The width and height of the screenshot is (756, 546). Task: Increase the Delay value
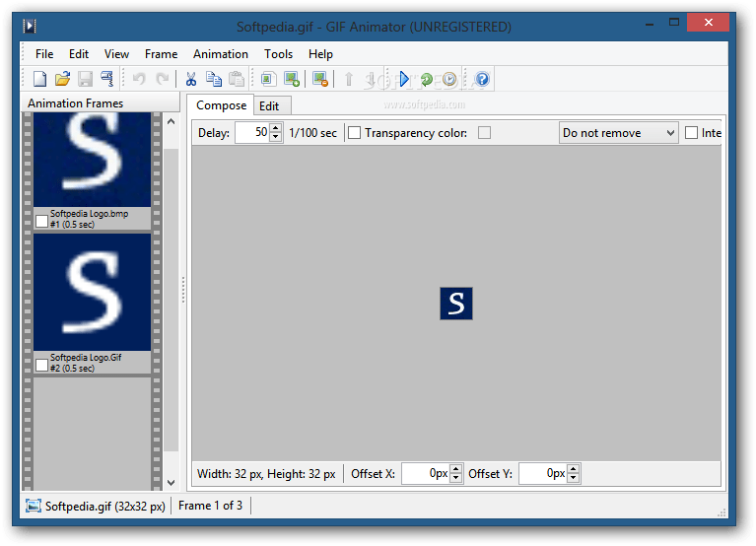tap(276, 128)
